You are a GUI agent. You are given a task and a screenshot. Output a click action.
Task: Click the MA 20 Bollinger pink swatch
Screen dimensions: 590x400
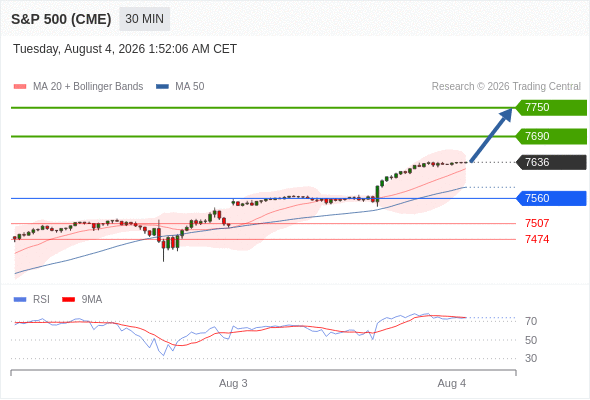tap(20, 87)
